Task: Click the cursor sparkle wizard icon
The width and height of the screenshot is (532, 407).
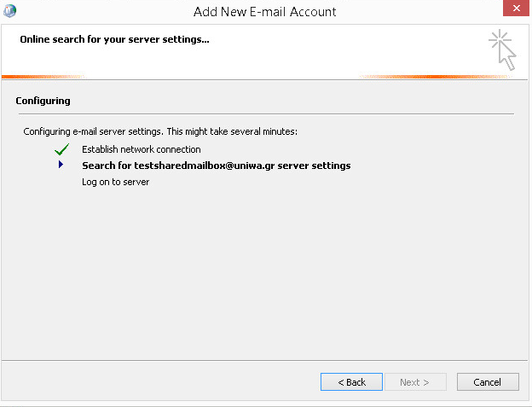Action: click(x=502, y=49)
